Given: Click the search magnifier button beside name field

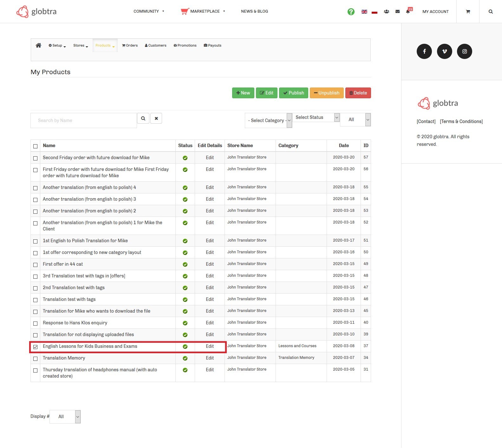Looking at the screenshot, I should (x=143, y=119).
